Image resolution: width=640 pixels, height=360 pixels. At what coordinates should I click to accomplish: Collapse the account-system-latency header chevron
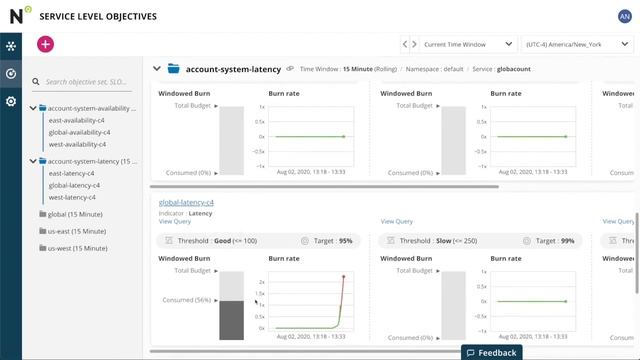tap(157, 69)
